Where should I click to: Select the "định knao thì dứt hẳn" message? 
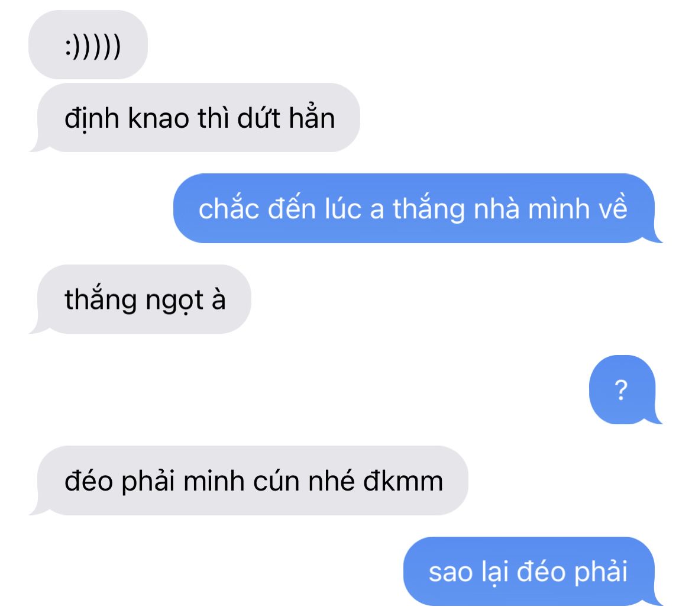(195, 117)
